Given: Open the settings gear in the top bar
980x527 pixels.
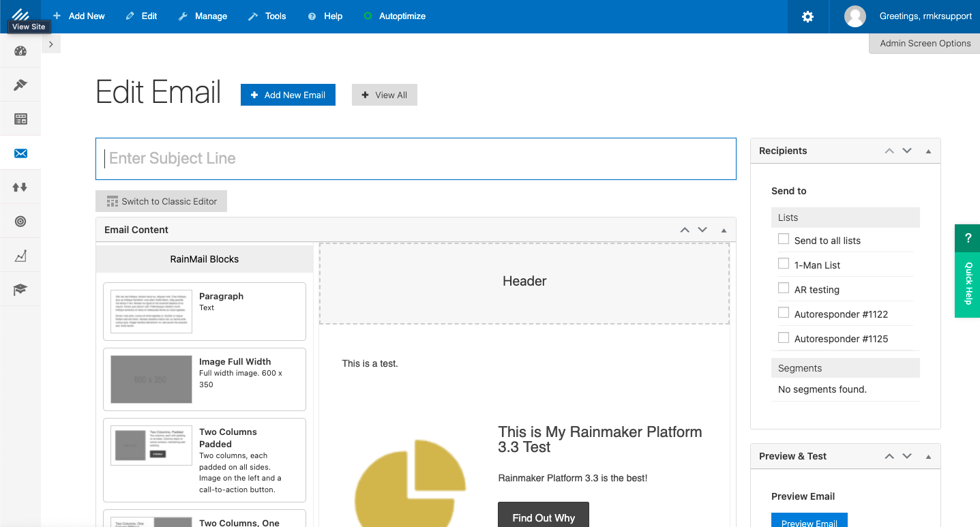Looking at the screenshot, I should [807, 15].
